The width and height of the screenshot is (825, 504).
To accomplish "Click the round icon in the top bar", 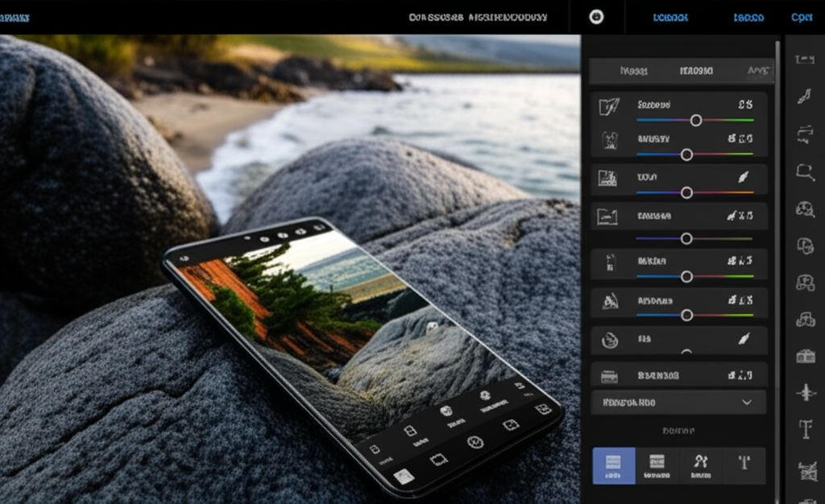I will (x=596, y=17).
